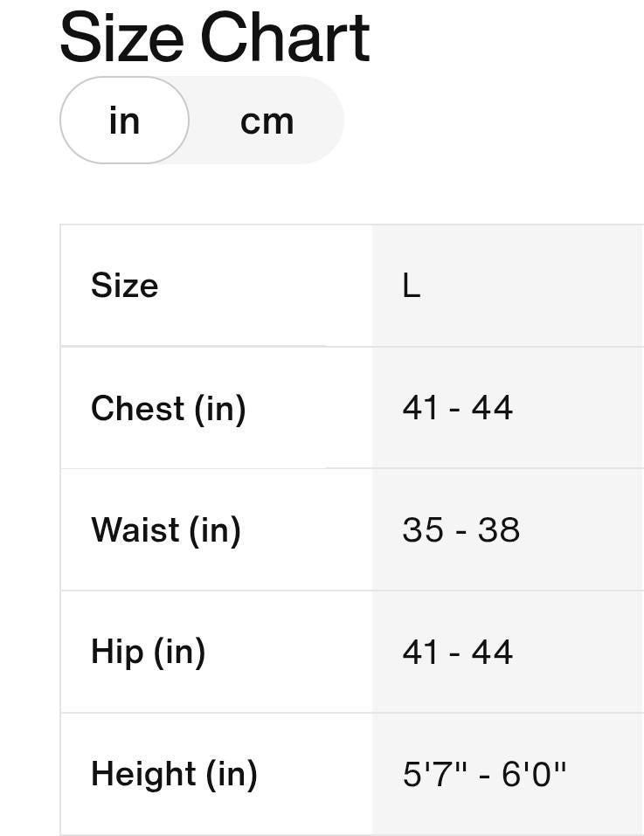Click the chest value 41 - 44
This screenshot has height=836, width=644.
point(457,408)
